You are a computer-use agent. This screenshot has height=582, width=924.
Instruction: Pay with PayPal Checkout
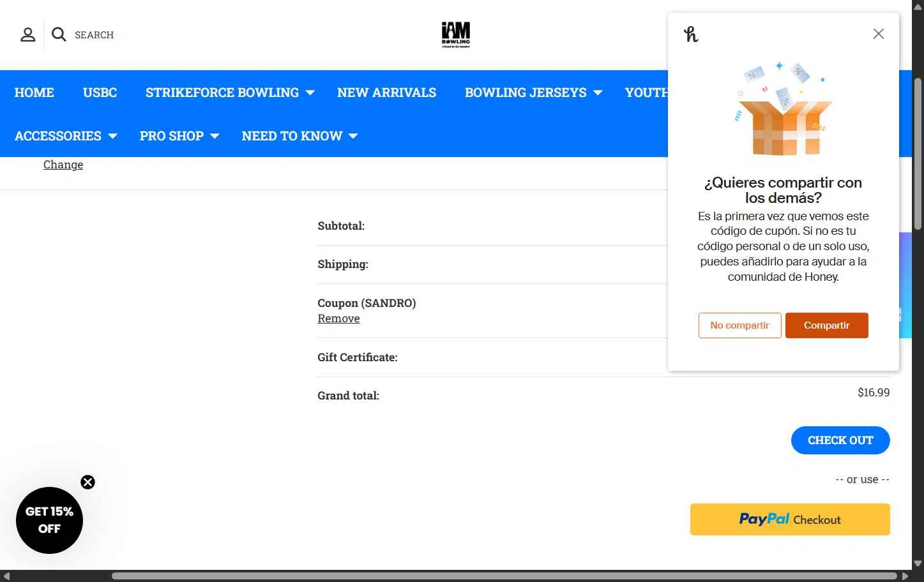pyautogui.click(x=790, y=519)
